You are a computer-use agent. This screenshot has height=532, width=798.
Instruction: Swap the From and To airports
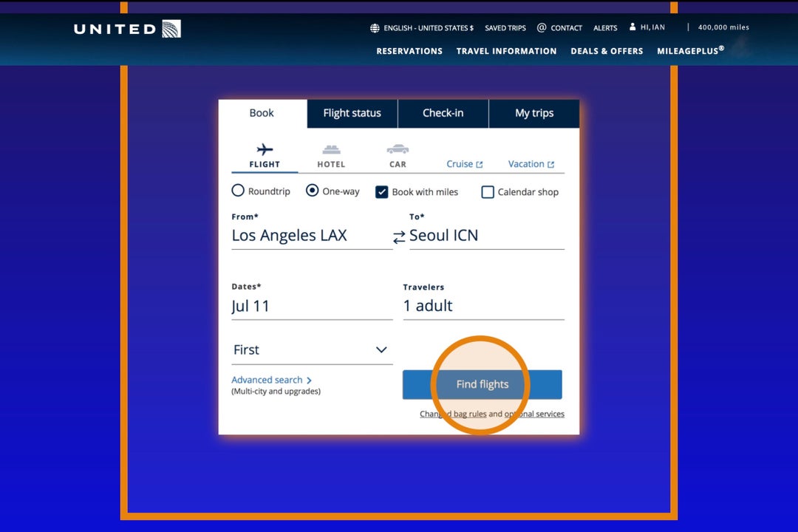399,235
